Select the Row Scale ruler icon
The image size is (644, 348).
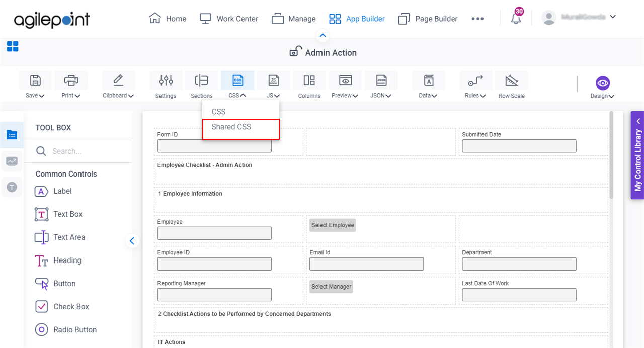pos(512,80)
